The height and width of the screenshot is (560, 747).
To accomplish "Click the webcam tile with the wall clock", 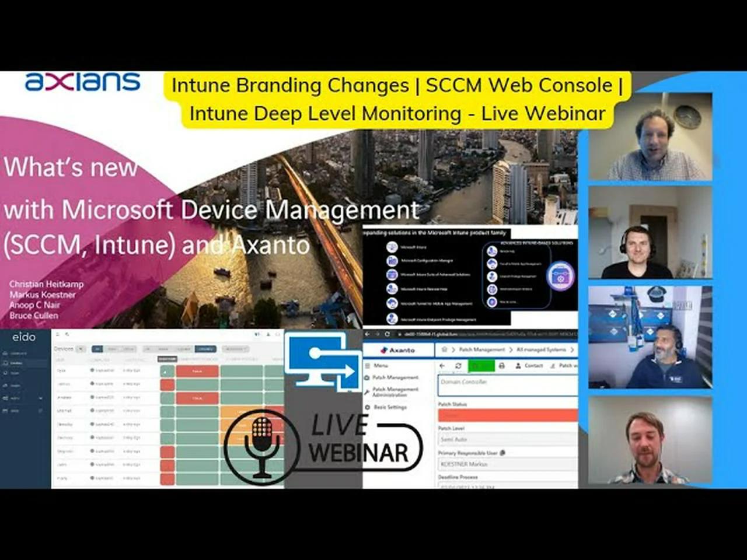I will pyautogui.click(x=650, y=136).
